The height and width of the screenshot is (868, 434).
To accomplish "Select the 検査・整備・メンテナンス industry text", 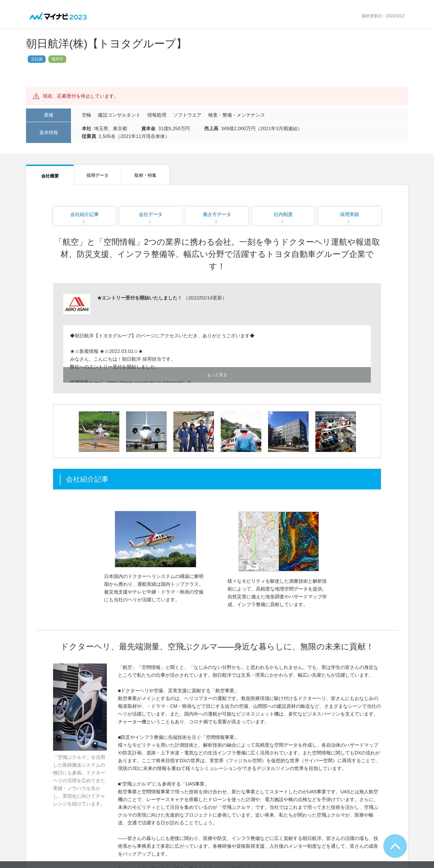I will coord(237,115).
